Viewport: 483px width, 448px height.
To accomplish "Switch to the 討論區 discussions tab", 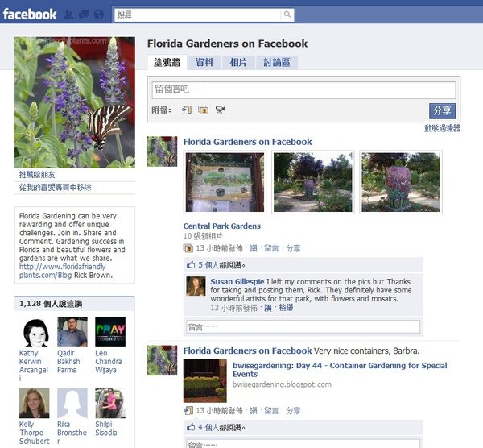I will click(277, 63).
